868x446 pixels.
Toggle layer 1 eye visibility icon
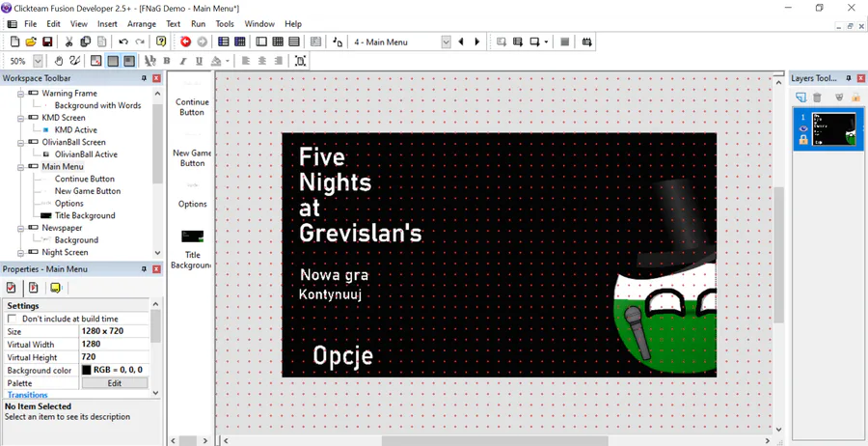click(x=803, y=128)
